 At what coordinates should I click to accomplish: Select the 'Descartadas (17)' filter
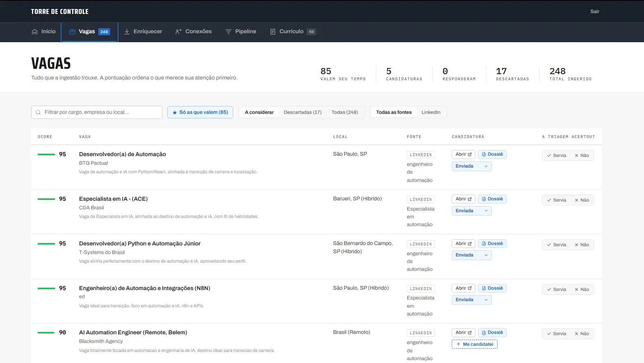pos(303,112)
